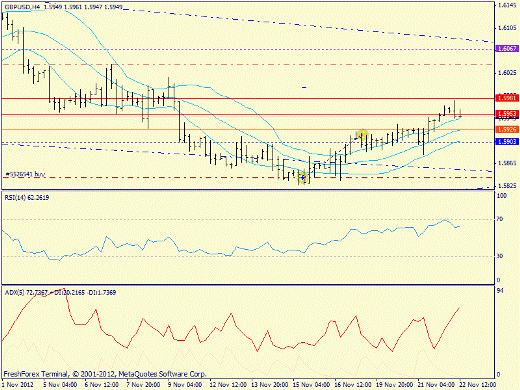The height and width of the screenshot is (390, 520).
Task: Click the yellow highlighted marker near 1.5926
Action: point(363,135)
